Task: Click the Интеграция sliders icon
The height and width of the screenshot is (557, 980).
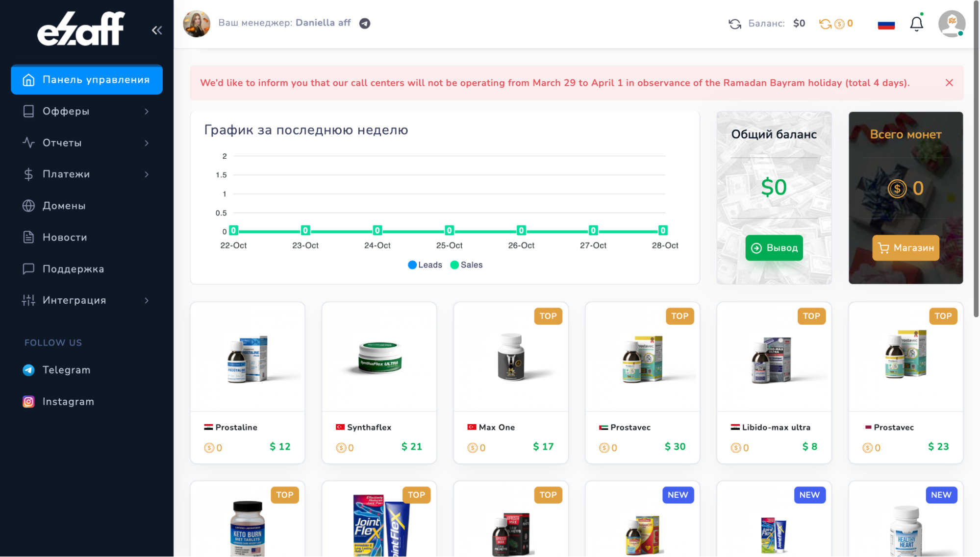Action: 28,300
